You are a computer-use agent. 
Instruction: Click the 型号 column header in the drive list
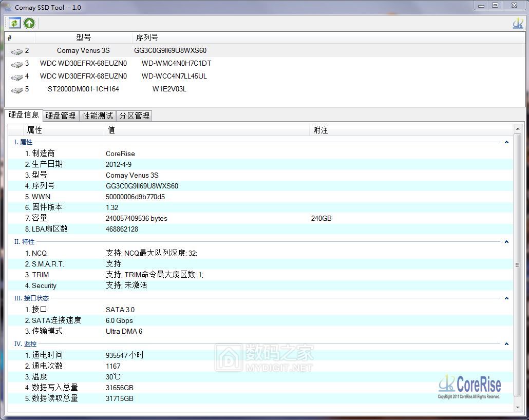[83, 37]
